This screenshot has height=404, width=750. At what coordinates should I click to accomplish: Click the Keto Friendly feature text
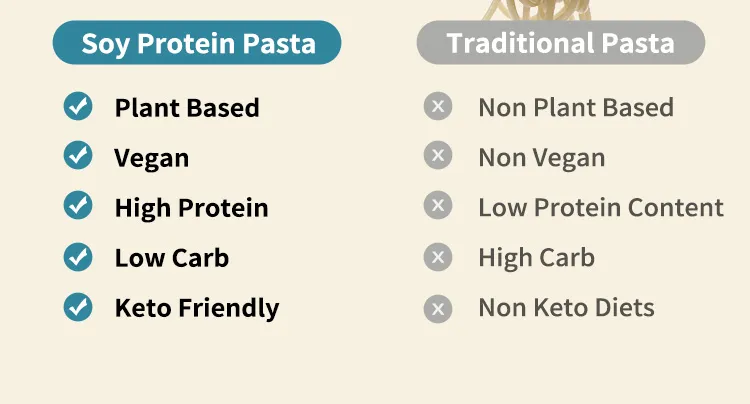[197, 308]
